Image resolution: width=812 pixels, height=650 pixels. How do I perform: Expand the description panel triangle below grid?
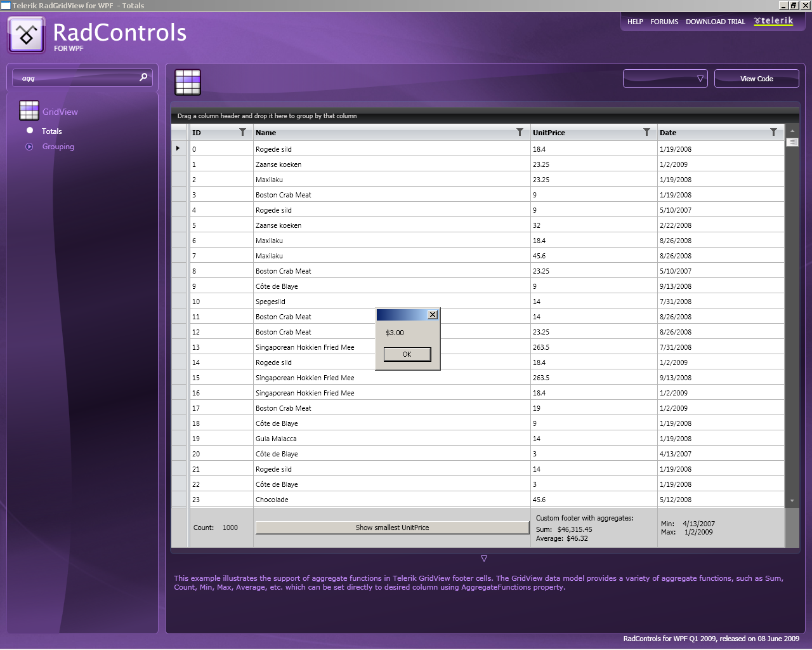tap(484, 559)
